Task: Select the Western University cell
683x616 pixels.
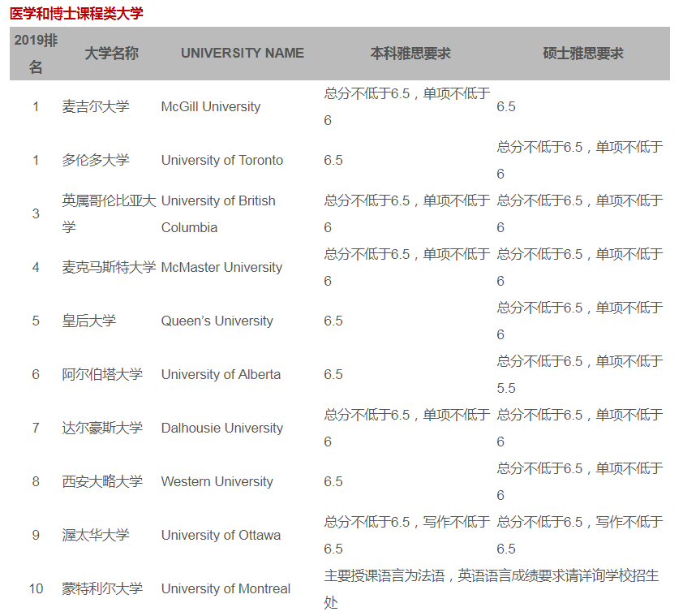Action: point(217,482)
